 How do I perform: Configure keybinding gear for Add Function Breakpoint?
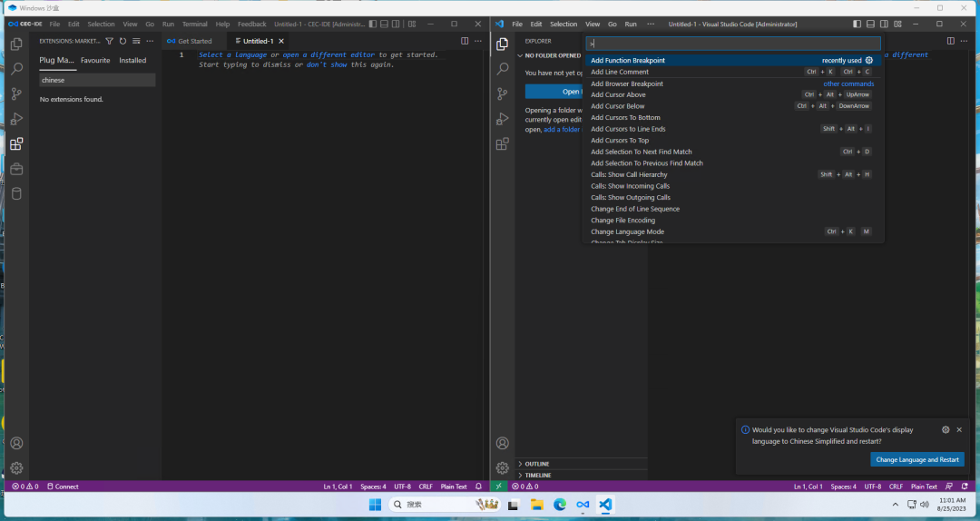coord(868,60)
